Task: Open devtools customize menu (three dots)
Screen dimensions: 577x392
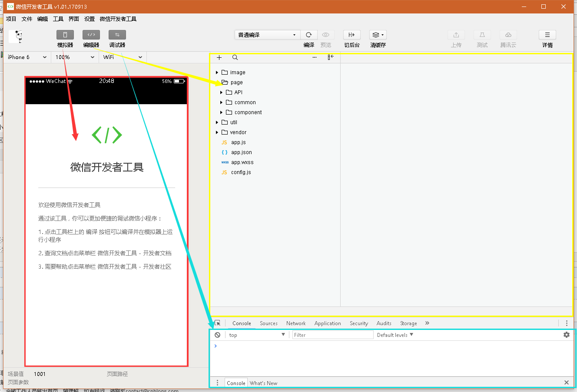Action: tap(567, 323)
